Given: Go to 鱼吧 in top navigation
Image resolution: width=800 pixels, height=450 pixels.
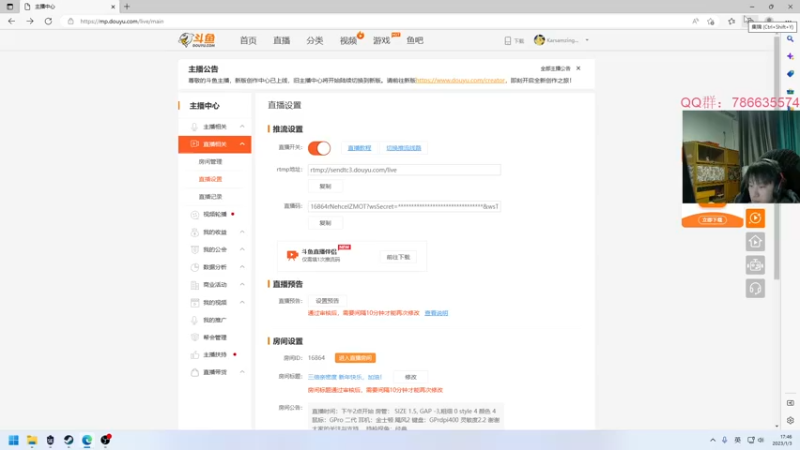Looking at the screenshot, I should [415, 40].
